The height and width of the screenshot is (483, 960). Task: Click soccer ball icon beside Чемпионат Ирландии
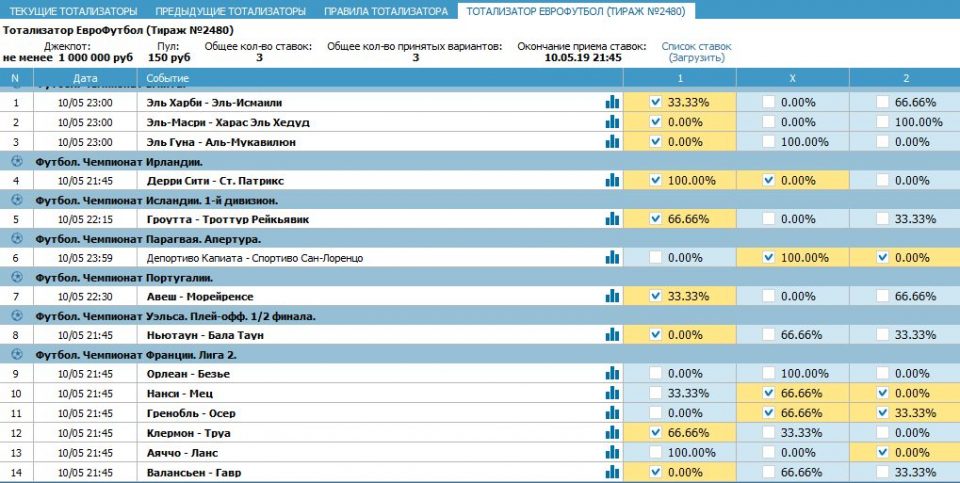pos(15,161)
